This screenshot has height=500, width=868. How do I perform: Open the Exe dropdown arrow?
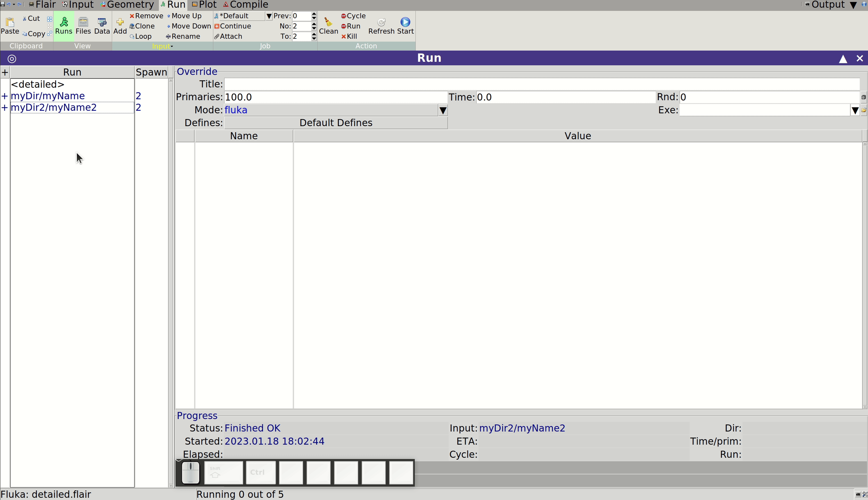pos(855,110)
